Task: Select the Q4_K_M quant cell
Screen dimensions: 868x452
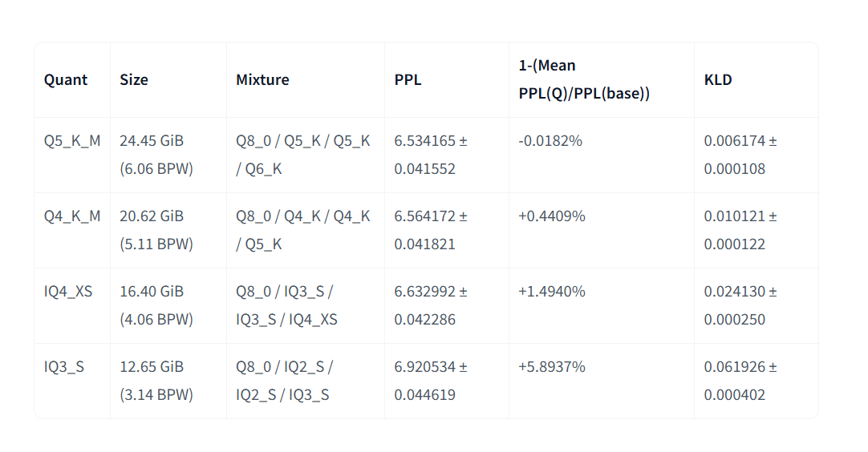Action: click(x=72, y=216)
